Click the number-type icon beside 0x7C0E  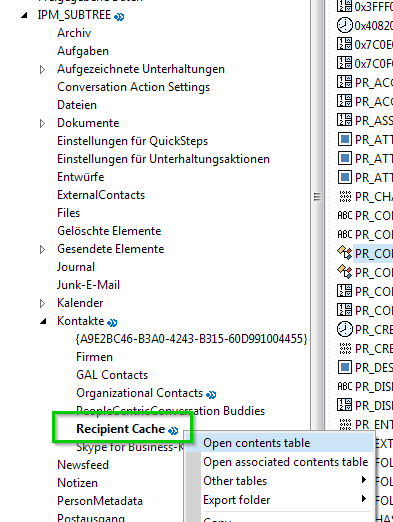pos(344,44)
